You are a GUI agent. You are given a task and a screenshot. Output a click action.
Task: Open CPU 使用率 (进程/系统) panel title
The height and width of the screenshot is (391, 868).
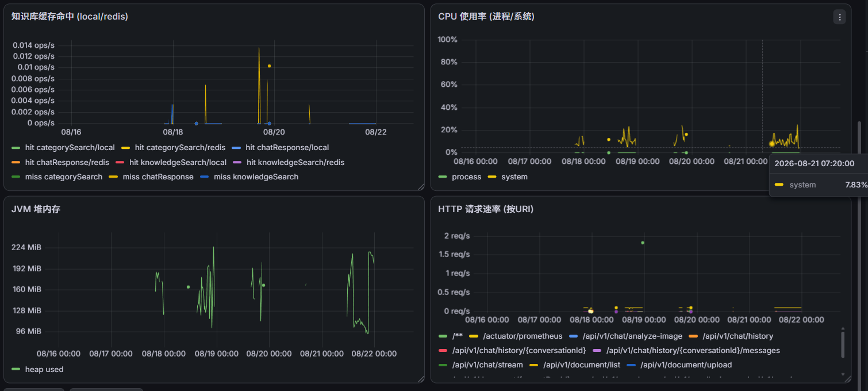pos(486,17)
